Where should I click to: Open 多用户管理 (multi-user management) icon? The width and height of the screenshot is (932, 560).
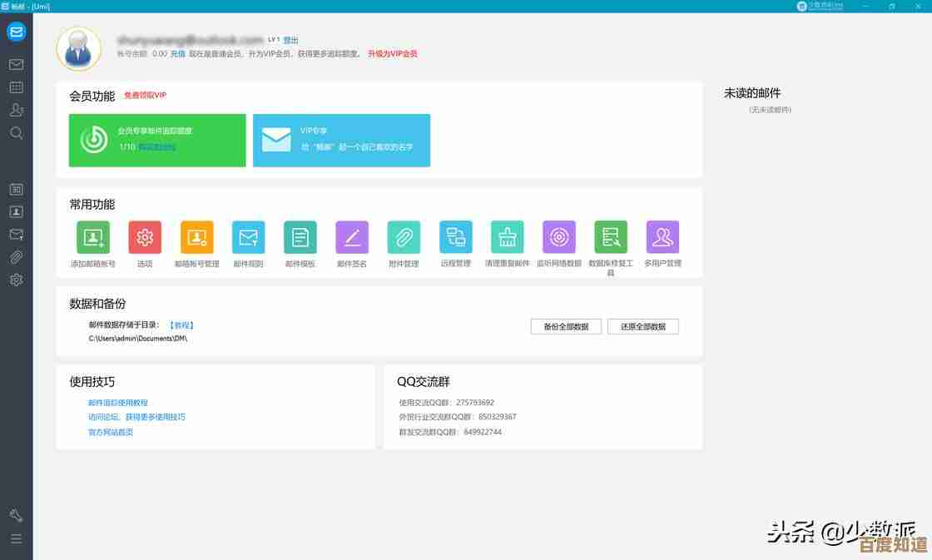tap(662, 237)
